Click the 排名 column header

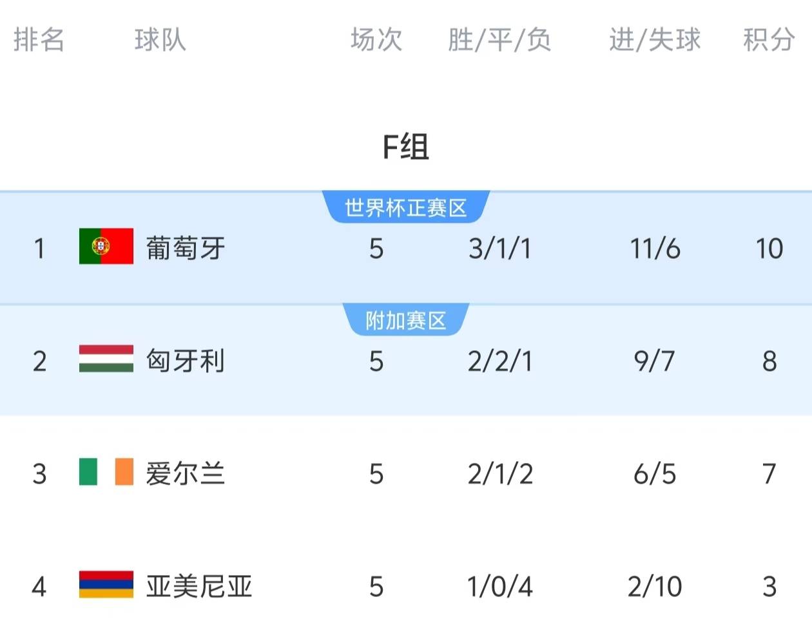[39, 40]
